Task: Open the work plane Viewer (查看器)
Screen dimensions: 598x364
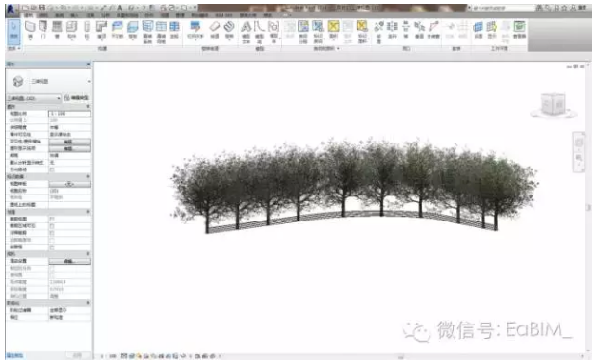Action: [x=519, y=31]
